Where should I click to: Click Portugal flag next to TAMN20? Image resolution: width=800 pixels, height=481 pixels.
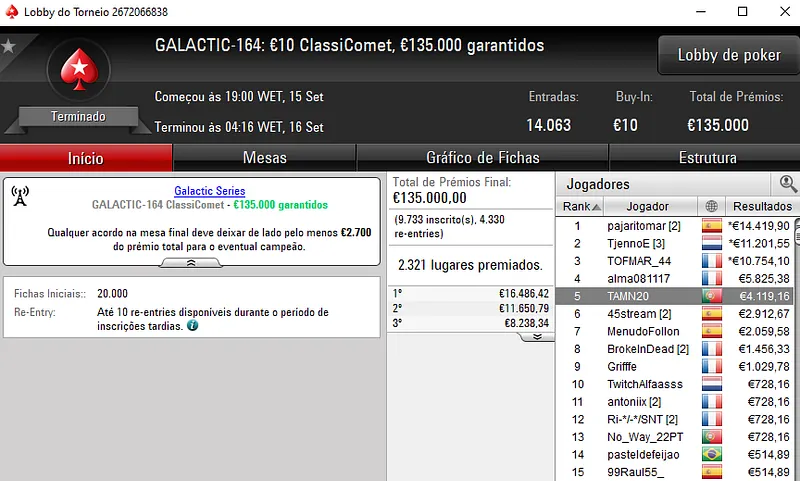(x=711, y=296)
